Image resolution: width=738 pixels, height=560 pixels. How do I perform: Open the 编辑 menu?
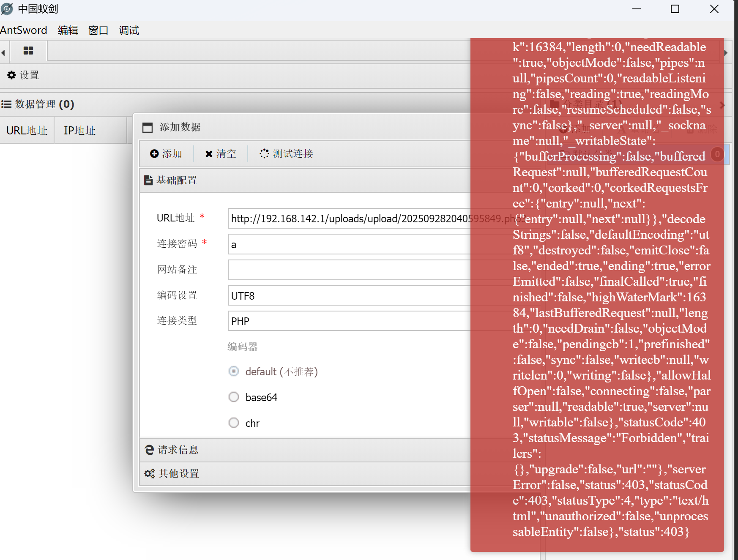[x=68, y=30]
